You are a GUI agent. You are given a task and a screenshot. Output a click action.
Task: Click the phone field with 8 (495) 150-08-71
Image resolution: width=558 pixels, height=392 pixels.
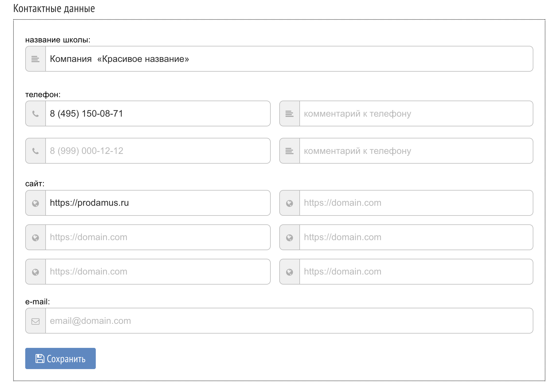click(x=158, y=114)
